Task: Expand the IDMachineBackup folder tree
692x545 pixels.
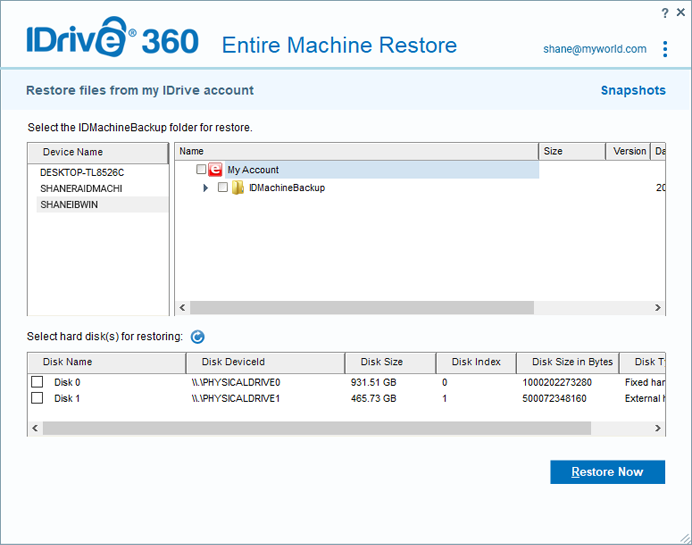Action: coord(205,188)
